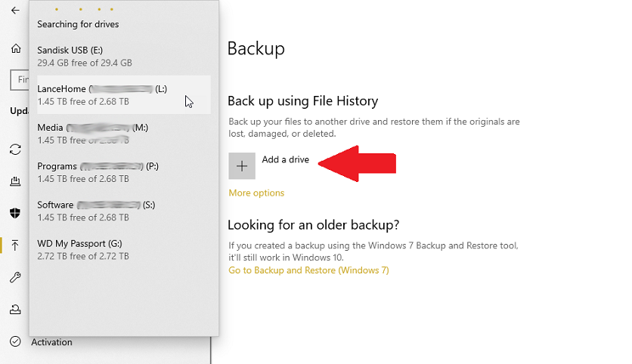The width and height of the screenshot is (632, 364).
Task: Open Delivery Optimization sidebar icon
Action: point(15,181)
